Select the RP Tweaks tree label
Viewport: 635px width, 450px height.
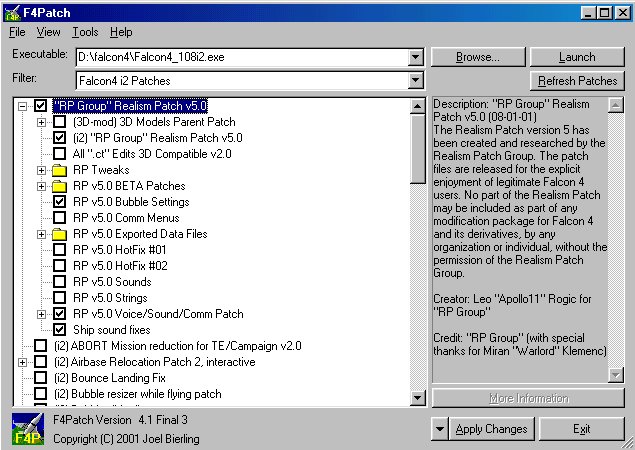click(101, 170)
